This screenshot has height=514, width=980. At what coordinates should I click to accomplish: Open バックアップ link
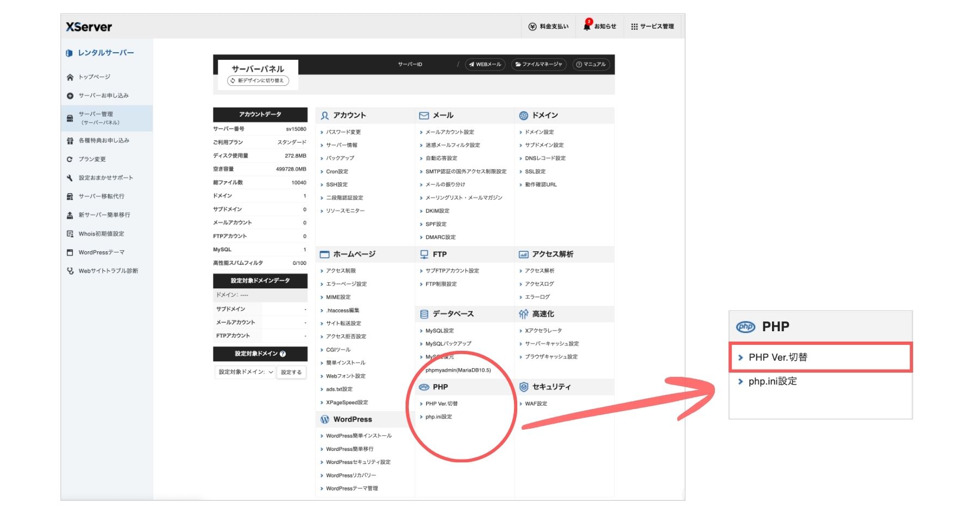(x=340, y=158)
